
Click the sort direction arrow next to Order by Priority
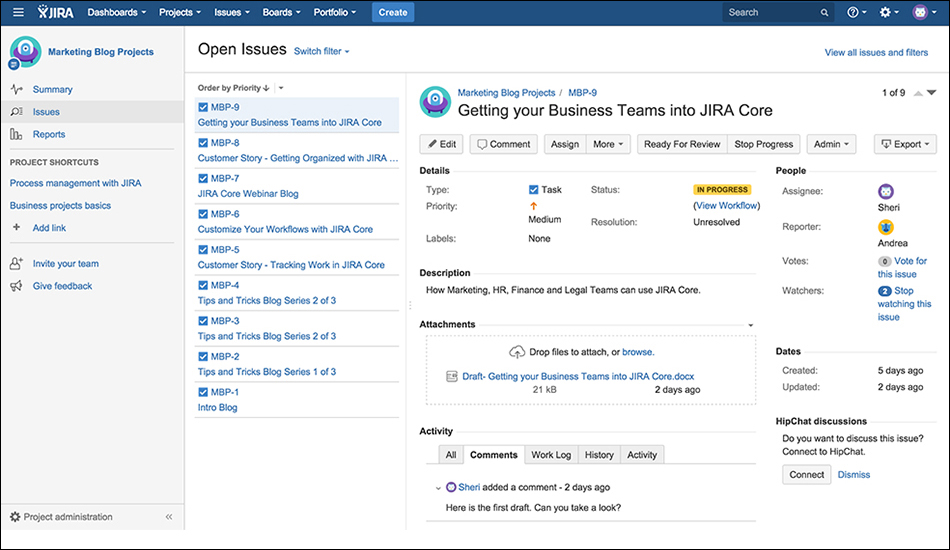[x=267, y=88]
